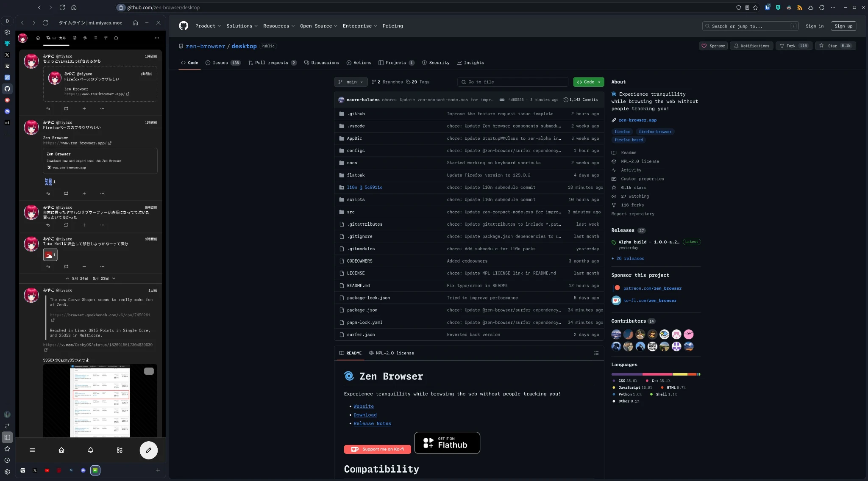Open the bell notifications icon in Misskey panel

tap(90, 450)
